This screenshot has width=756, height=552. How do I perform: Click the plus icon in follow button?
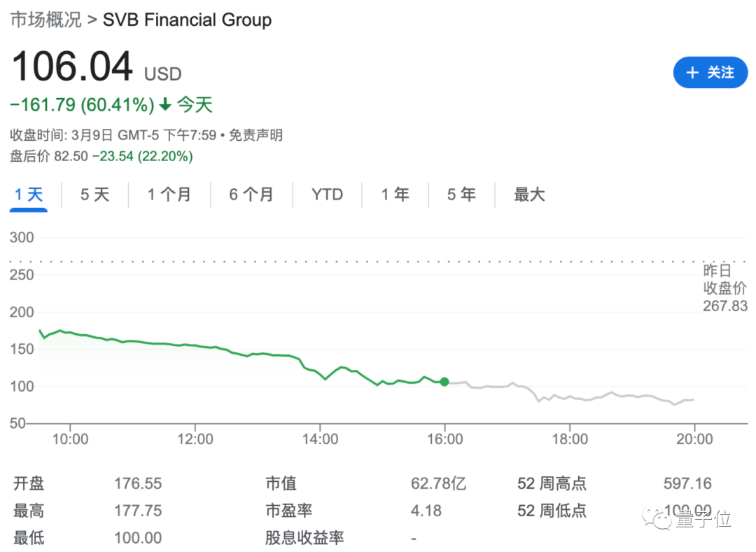(x=692, y=73)
